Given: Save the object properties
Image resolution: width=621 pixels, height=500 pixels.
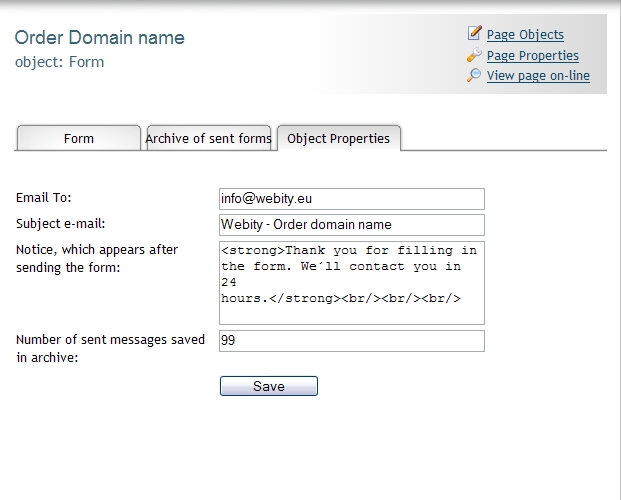Looking at the screenshot, I should click(x=269, y=386).
